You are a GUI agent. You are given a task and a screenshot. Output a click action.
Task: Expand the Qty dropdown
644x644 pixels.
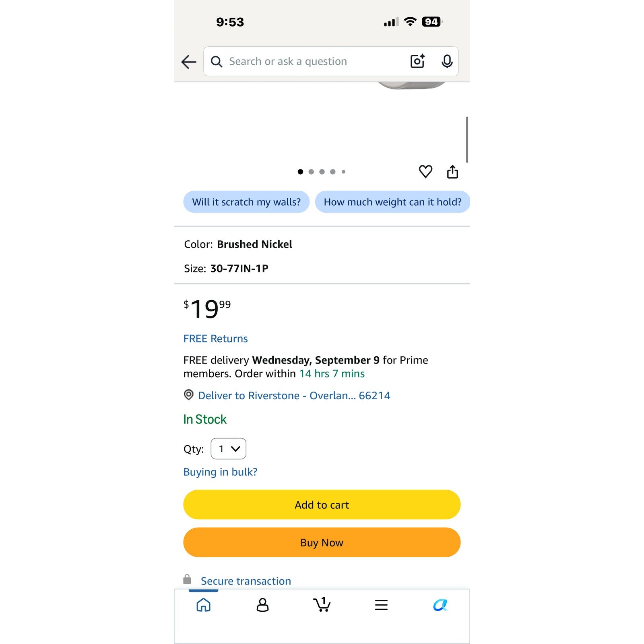coord(228,448)
